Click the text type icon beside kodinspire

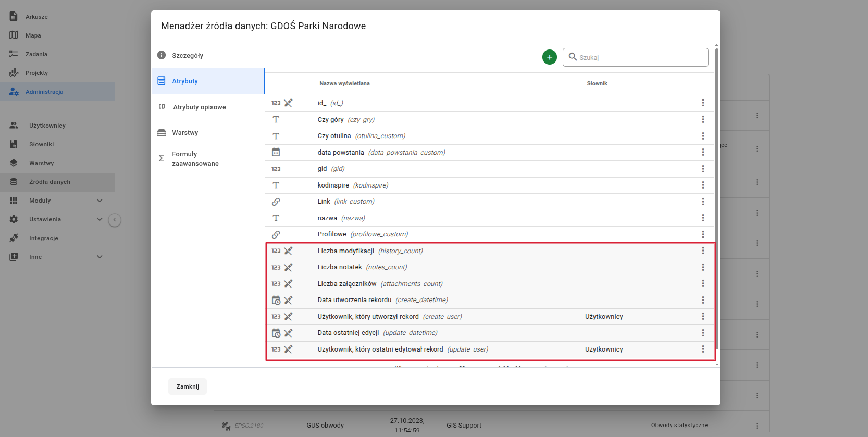tap(276, 185)
